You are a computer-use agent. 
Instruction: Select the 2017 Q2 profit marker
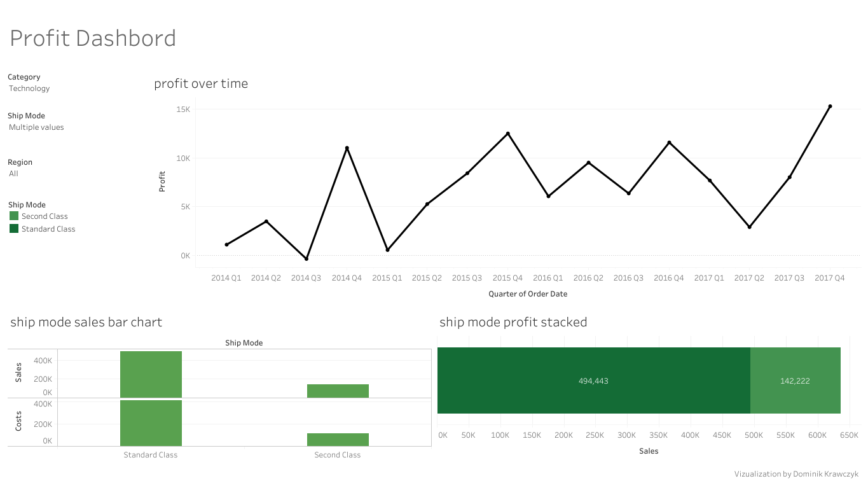click(x=749, y=227)
